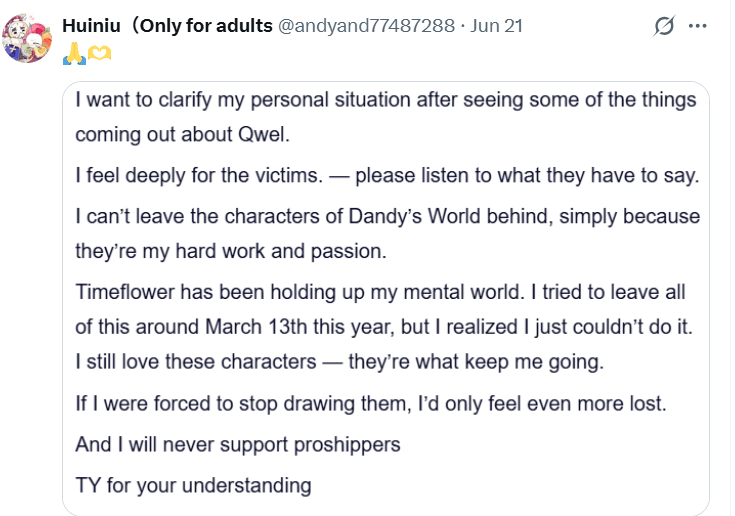Click the word proshippers in the image
This screenshot has height=516, width=735.
point(347,445)
